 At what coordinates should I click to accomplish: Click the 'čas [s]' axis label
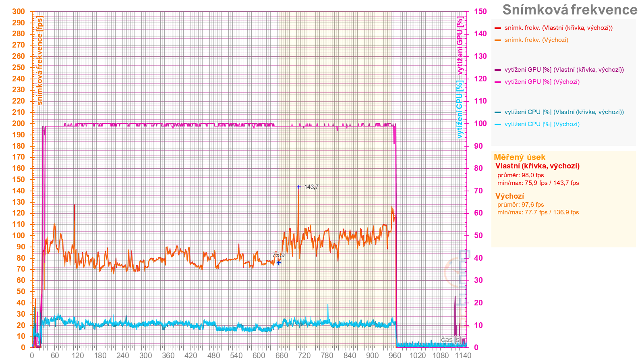[451, 340]
